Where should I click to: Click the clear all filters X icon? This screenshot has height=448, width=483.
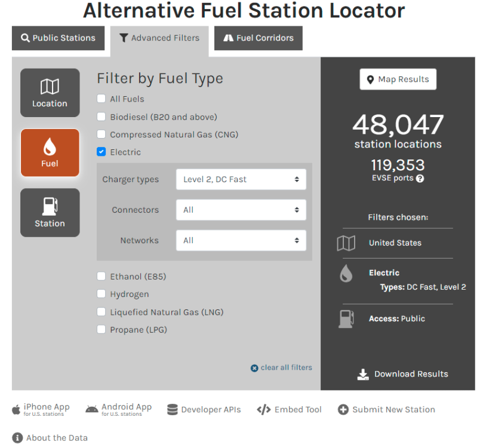254,368
